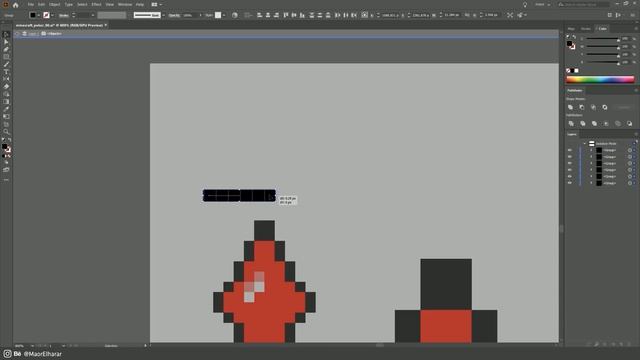Click the color spectrum bar
The image size is (640, 360).
pyautogui.click(x=600, y=80)
